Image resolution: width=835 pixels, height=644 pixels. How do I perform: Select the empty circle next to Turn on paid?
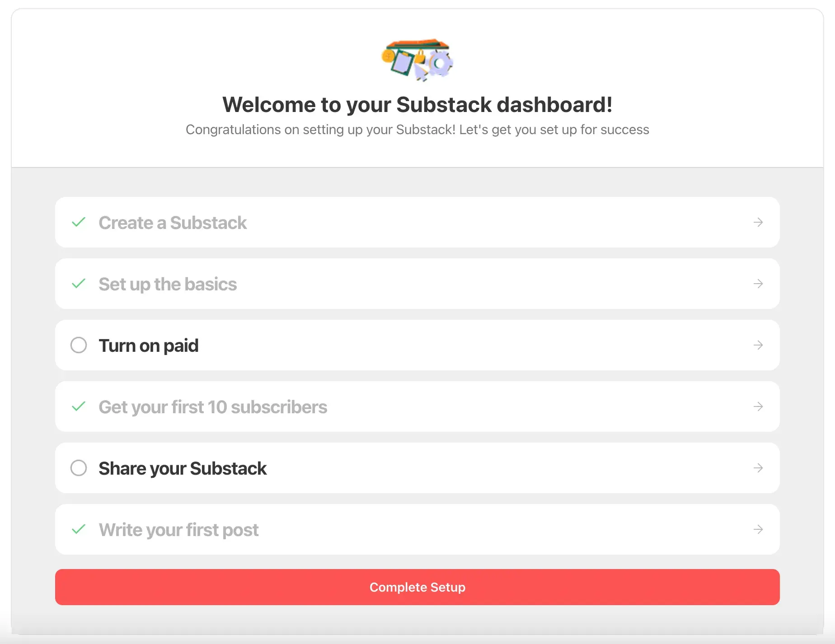[x=79, y=345]
